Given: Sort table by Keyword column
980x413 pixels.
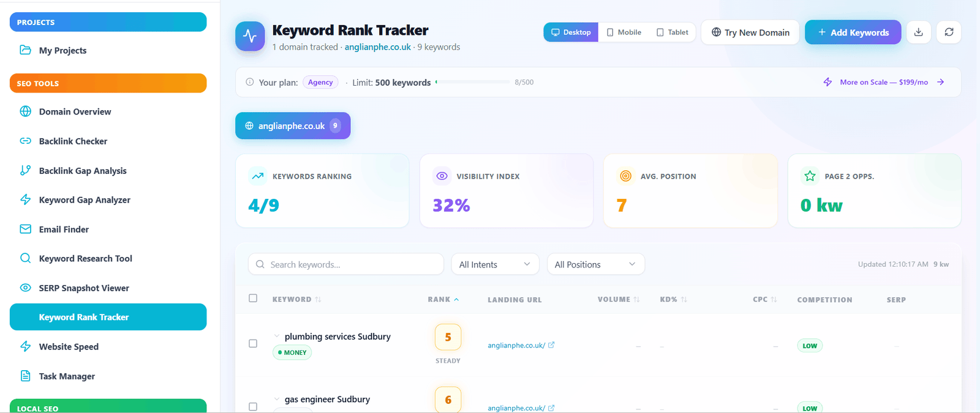Looking at the screenshot, I should click(296, 299).
